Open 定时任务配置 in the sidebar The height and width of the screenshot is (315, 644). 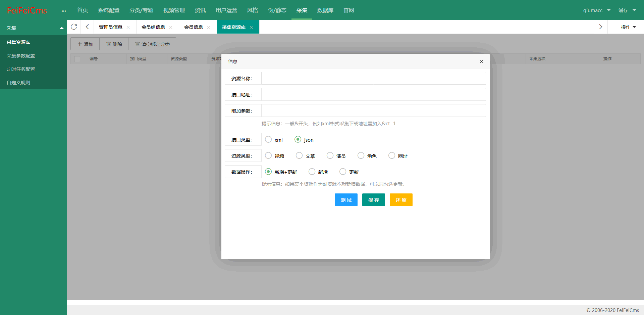(x=21, y=69)
